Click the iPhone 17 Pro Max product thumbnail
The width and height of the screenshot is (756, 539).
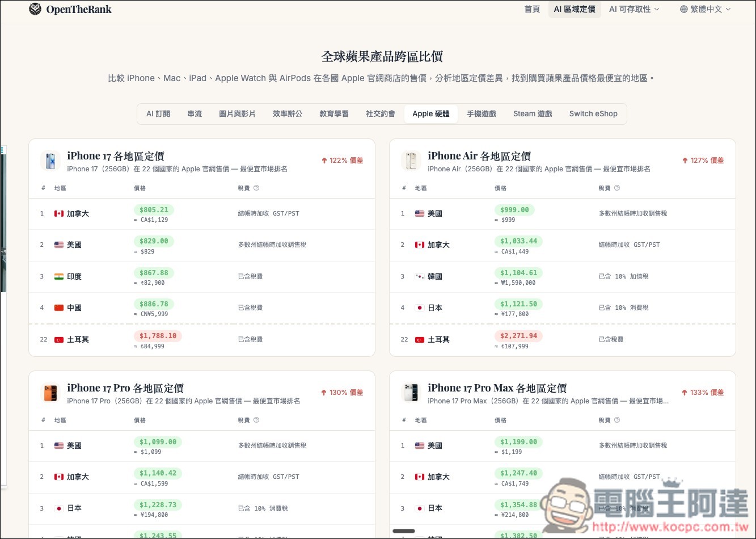pos(411,393)
